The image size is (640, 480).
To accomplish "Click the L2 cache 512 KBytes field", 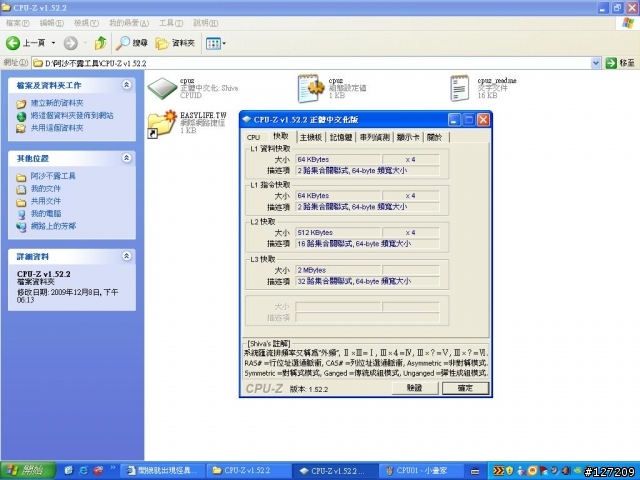I will click(338, 233).
